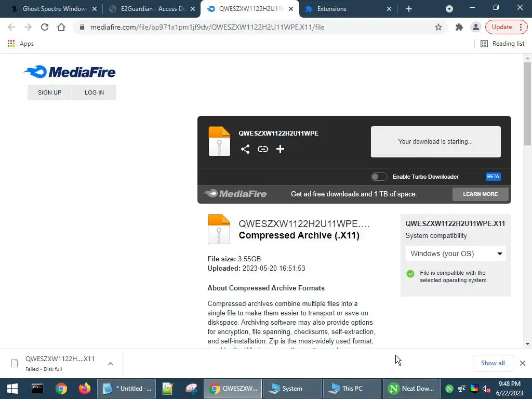This screenshot has width=532, height=399.
Task: Launch Firefox from the taskbar
Action: 85,389
